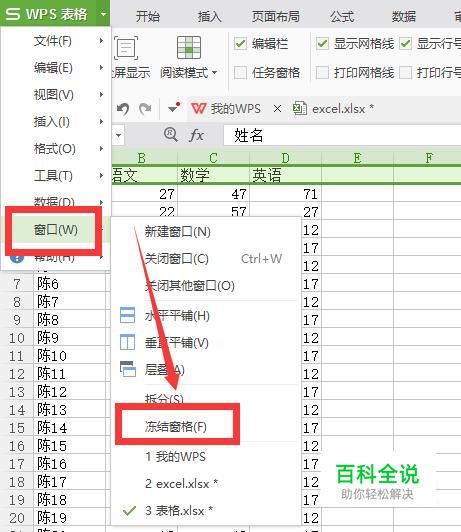Click the horizontal tile icon in menu
The width and height of the screenshot is (461, 532).
click(128, 315)
